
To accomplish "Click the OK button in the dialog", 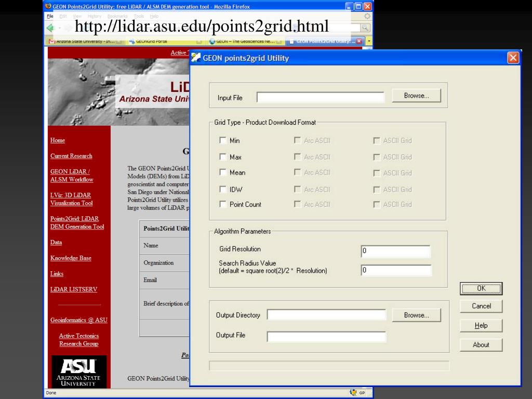I will coord(481,288).
